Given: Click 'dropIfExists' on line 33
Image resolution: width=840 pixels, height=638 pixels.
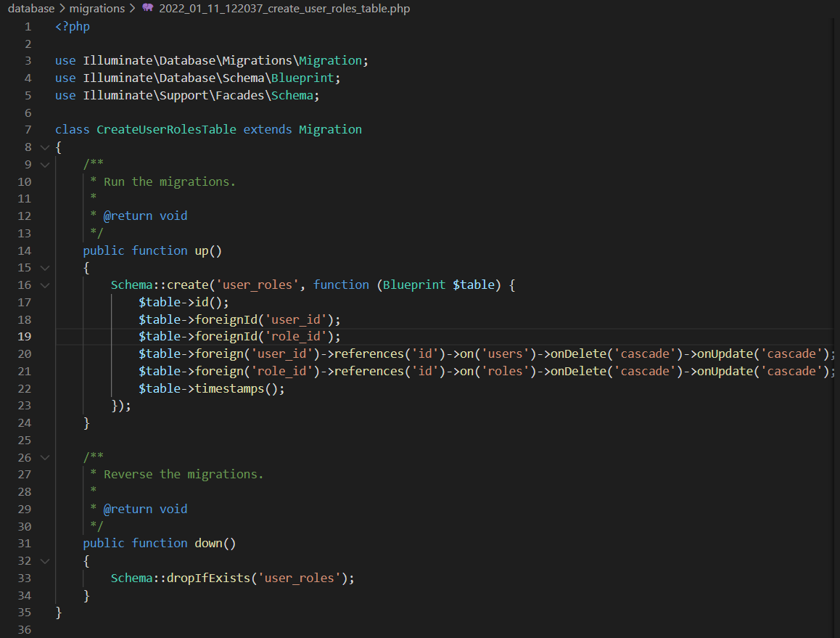Looking at the screenshot, I should (208, 578).
